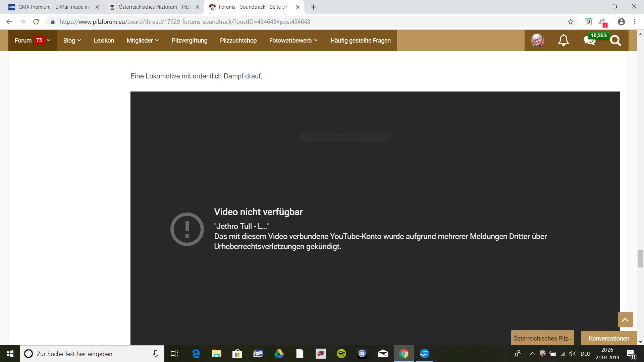Switch to the GMX Premium tab
This screenshot has width=644, height=362.
click(53, 7)
